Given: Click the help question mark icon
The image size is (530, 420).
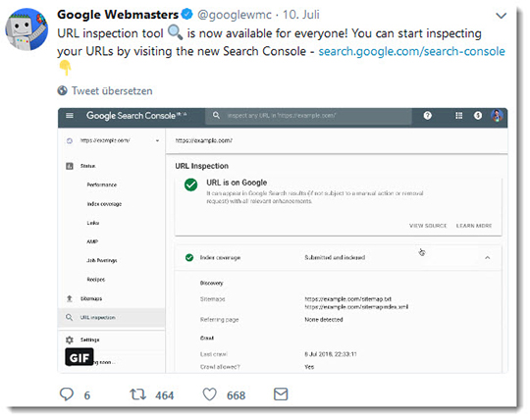Looking at the screenshot, I should click(x=428, y=116).
